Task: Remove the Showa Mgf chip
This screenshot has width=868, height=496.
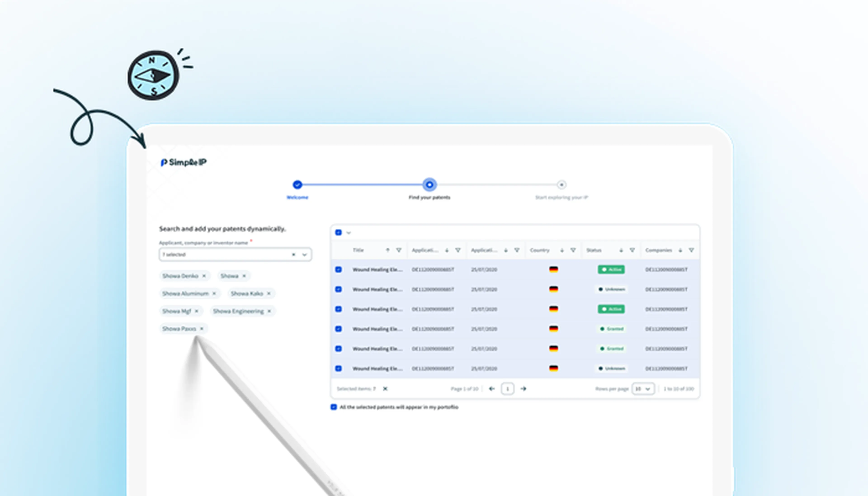Action: pyautogui.click(x=196, y=311)
